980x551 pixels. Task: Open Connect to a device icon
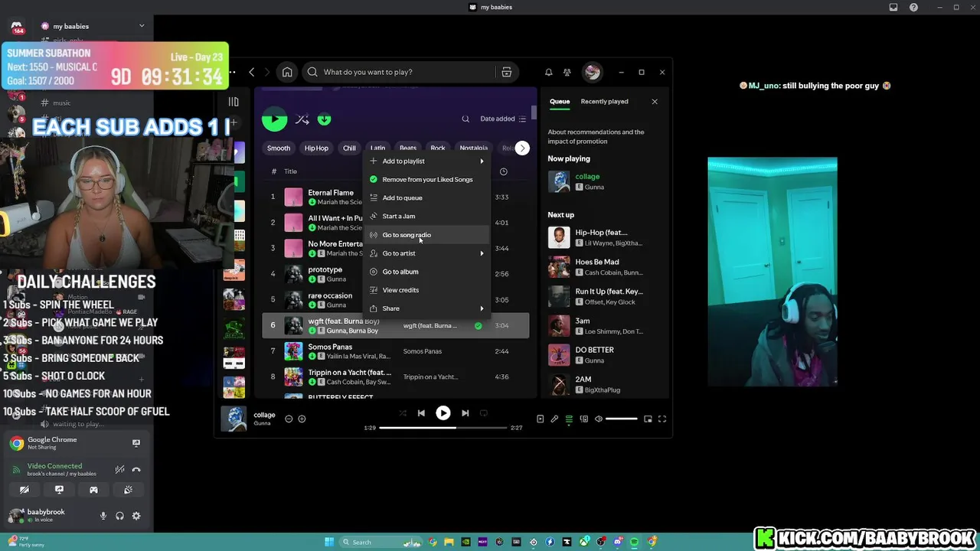point(583,419)
